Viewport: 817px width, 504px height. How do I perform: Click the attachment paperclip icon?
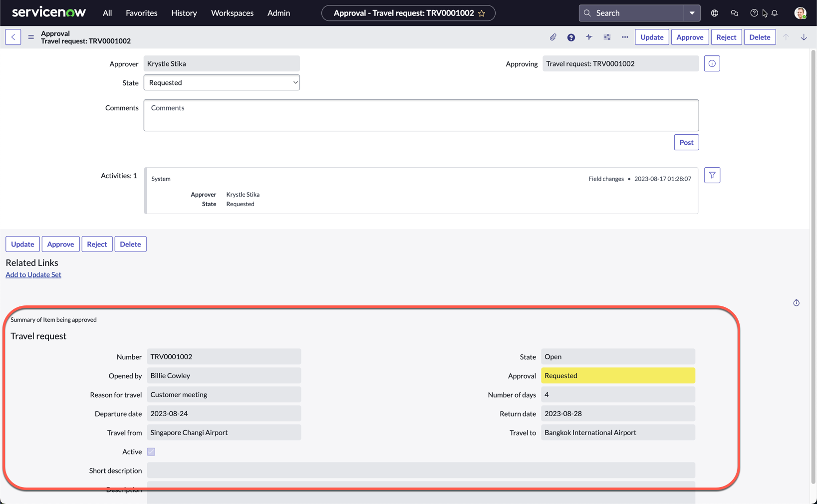tap(553, 37)
